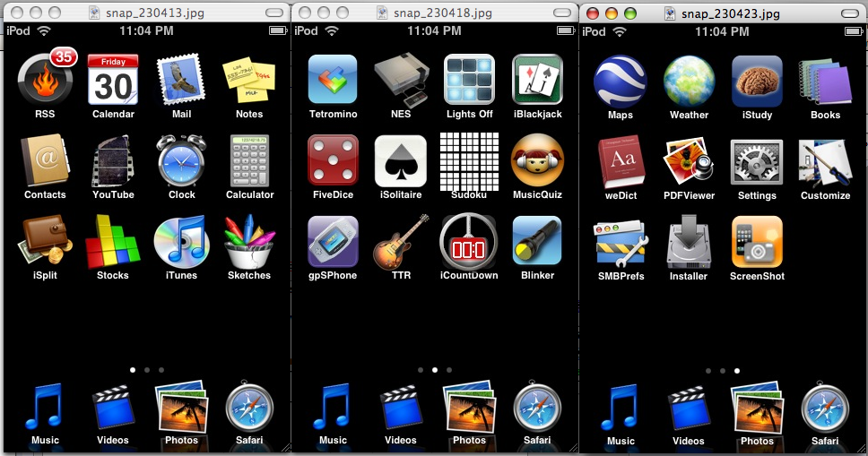Open the MusicQuiz app

click(537, 160)
